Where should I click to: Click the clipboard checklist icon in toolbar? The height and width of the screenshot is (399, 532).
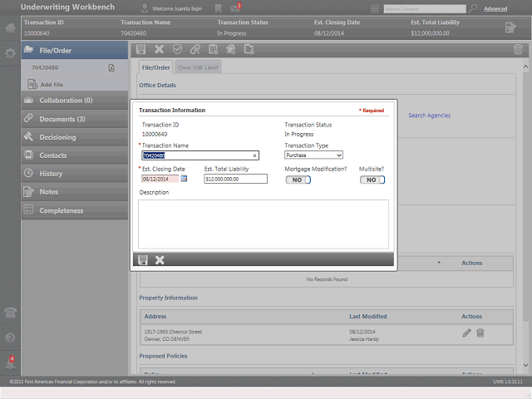coord(213,50)
